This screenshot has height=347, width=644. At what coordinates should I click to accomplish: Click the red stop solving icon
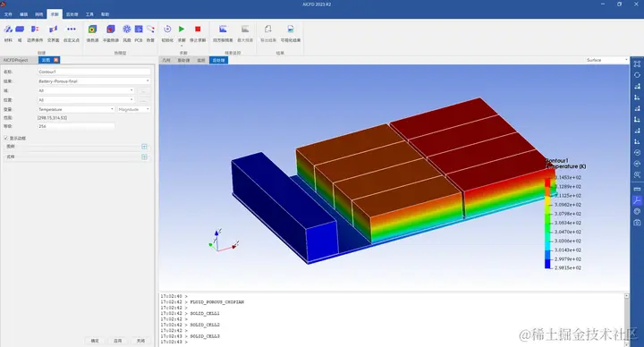[x=198, y=30]
